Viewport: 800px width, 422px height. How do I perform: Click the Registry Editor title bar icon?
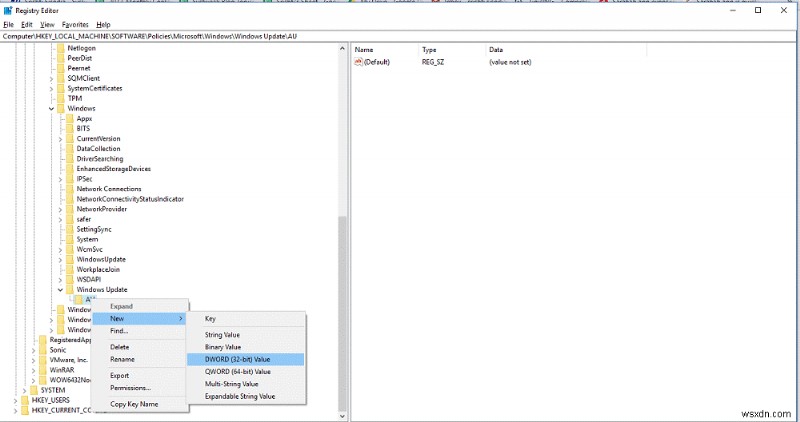tap(8, 10)
